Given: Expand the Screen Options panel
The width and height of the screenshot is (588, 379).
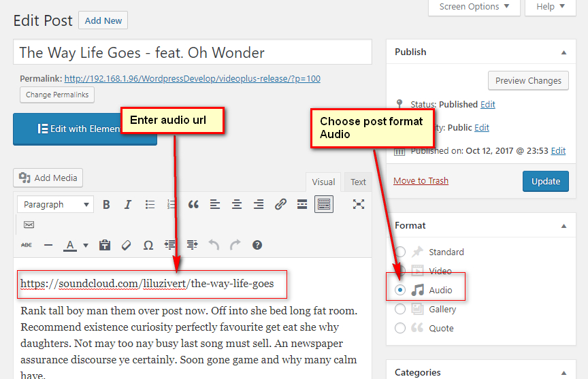Looking at the screenshot, I should (x=474, y=7).
